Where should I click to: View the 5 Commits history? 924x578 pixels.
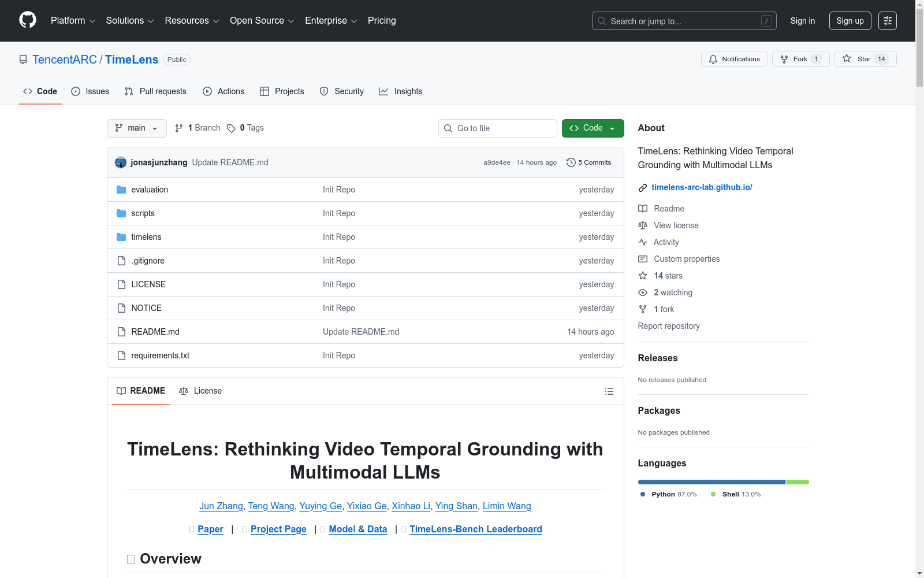click(x=589, y=162)
